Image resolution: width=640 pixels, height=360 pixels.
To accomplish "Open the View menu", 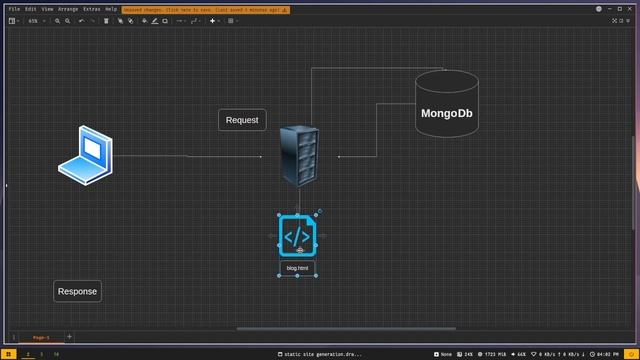I will 47,9.
